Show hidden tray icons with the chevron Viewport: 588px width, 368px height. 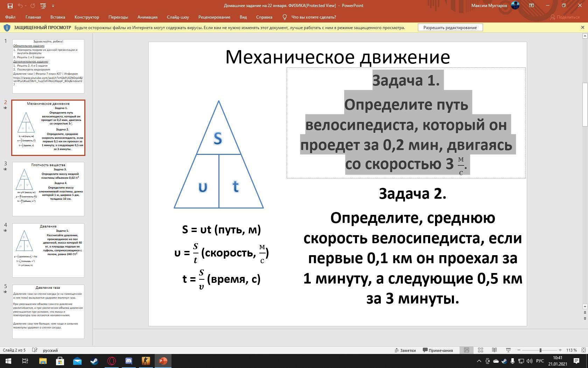479,361
